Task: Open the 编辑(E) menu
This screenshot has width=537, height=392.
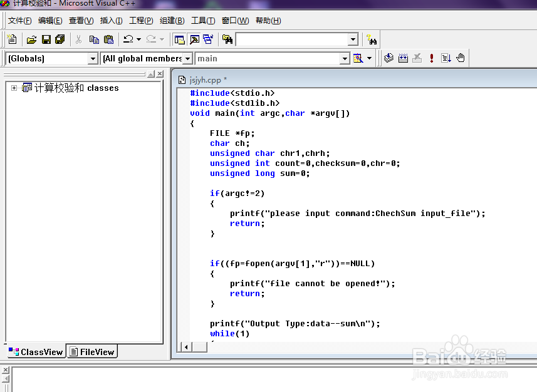Action: point(50,21)
